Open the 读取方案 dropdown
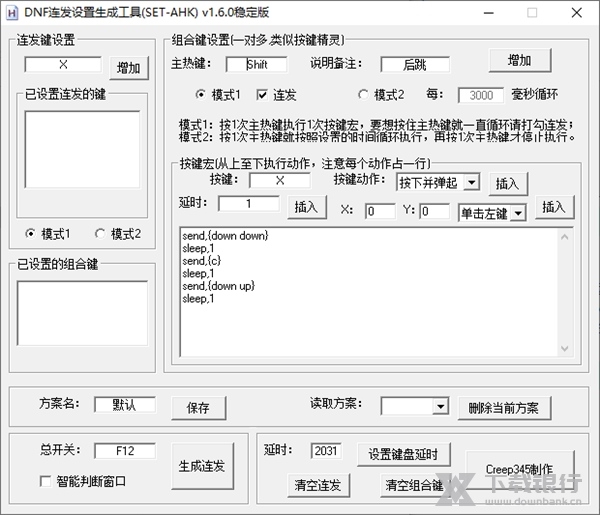This screenshot has width=600, height=515. pyautogui.click(x=415, y=406)
